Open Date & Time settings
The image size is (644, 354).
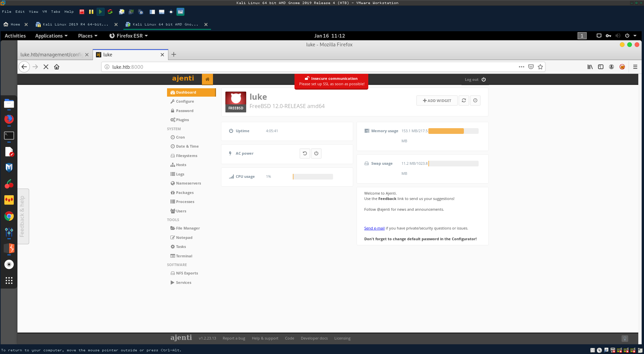[x=184, y=146]
